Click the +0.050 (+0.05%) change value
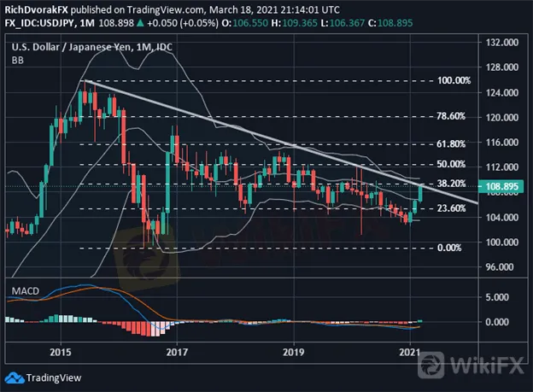This screenshot has width=533, height=392. (x=183, y=23)
